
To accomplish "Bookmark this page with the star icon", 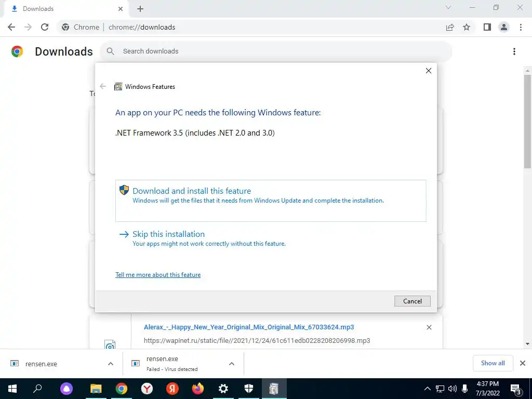I will tap(467, 27).
